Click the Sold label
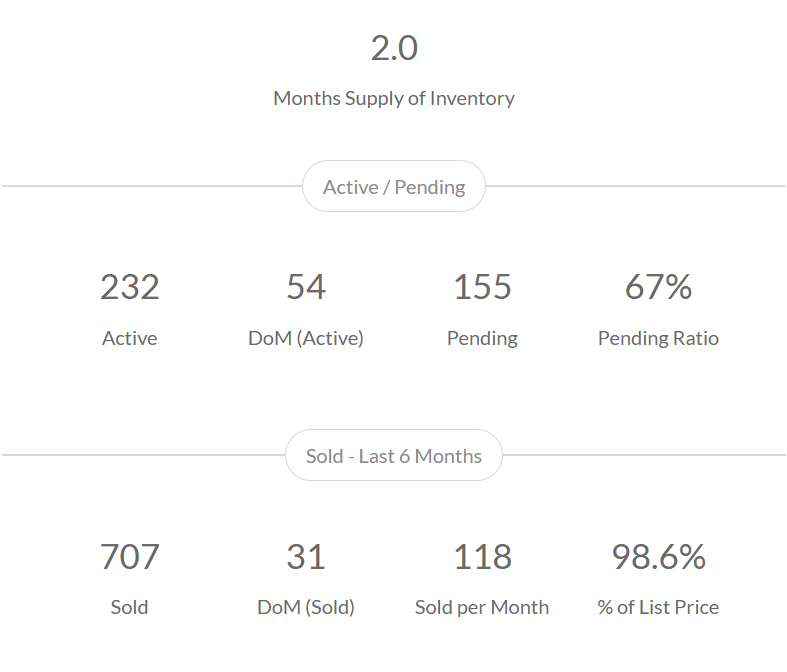This screenshot has height=672, width=787. tap(130, 607)
